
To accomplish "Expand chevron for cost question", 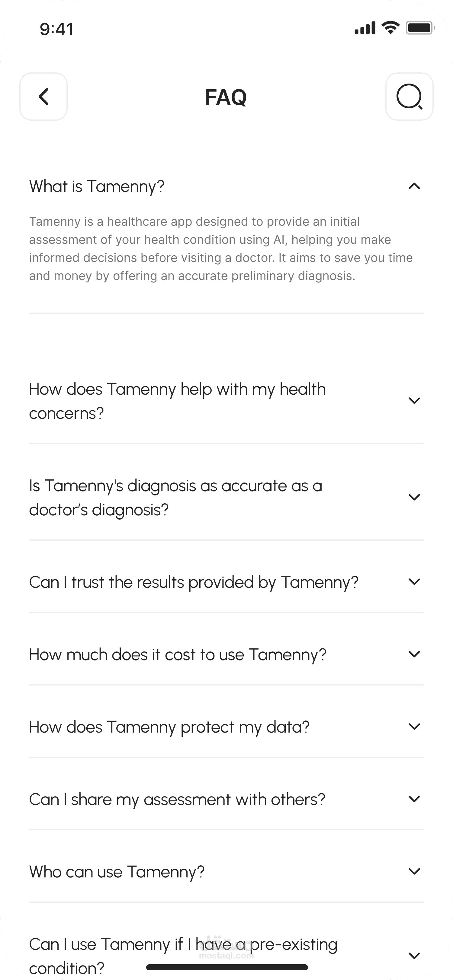I will pos(414,654).
